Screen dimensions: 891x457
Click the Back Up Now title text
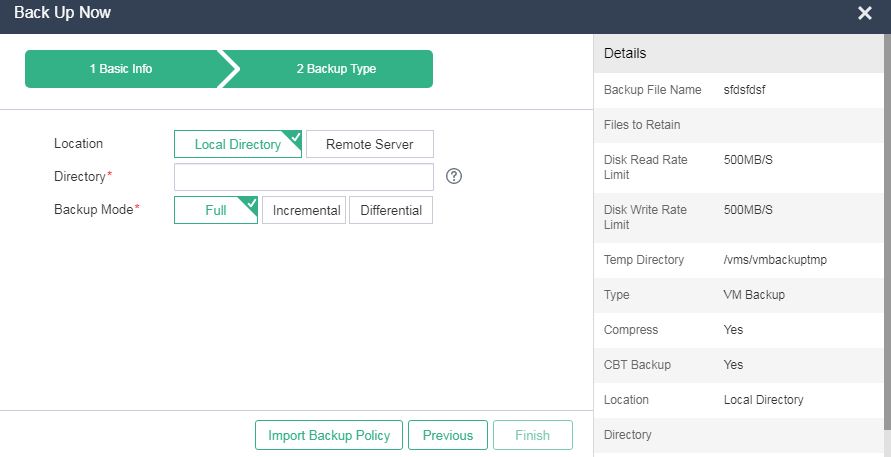[63, 13]
